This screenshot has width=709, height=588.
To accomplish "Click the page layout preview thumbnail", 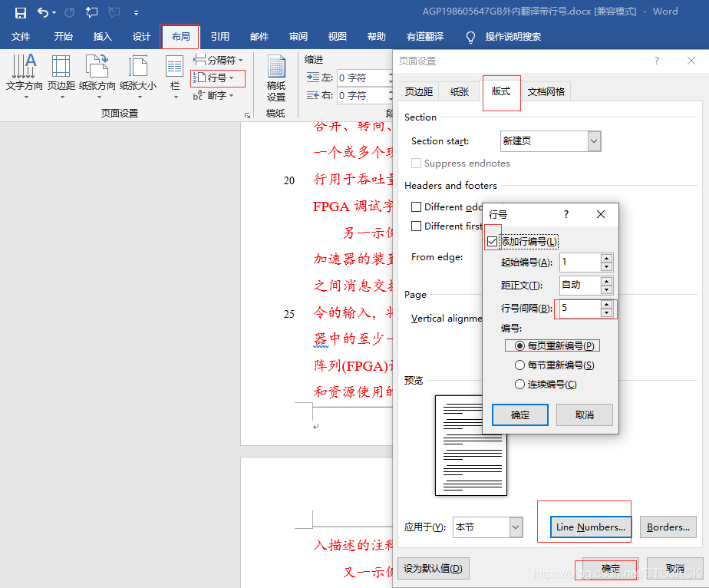I will (470, 445).
